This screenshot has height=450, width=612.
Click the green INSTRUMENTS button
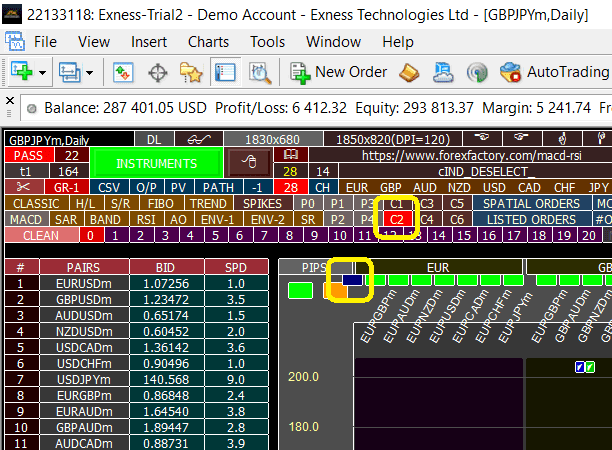(157, 163)
